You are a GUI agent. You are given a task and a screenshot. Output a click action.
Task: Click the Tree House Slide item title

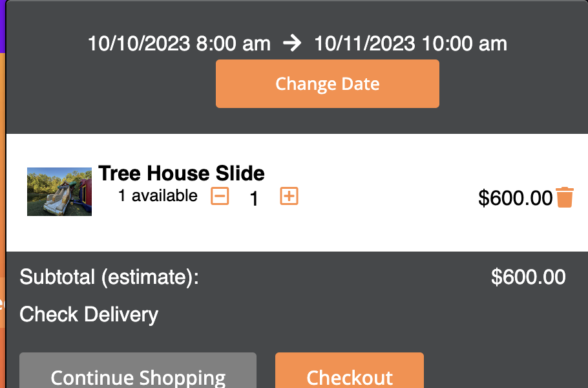[181, 173]
